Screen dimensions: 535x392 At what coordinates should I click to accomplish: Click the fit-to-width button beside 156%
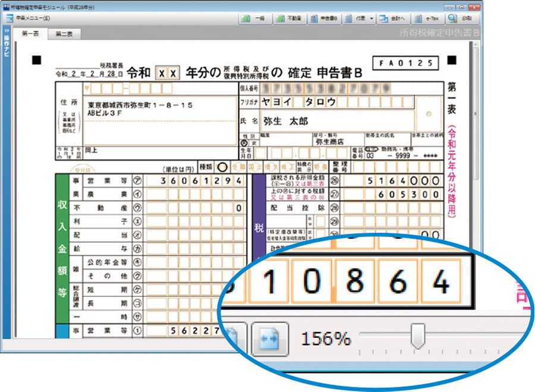click(270, 339)
